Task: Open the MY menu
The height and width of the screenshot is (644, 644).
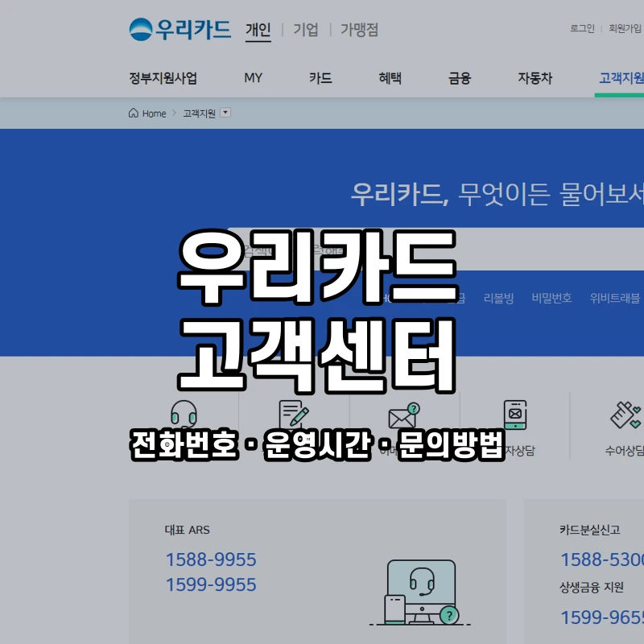Action: [x=253, y=77]
